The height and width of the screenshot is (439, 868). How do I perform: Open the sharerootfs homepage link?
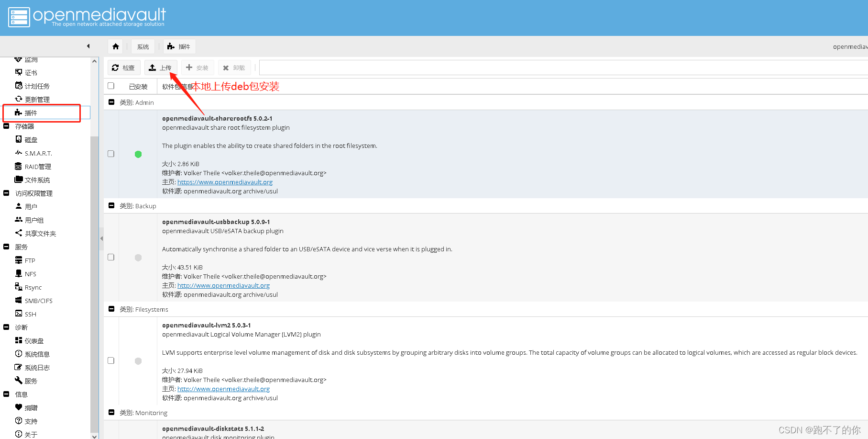tap(225, 182)
